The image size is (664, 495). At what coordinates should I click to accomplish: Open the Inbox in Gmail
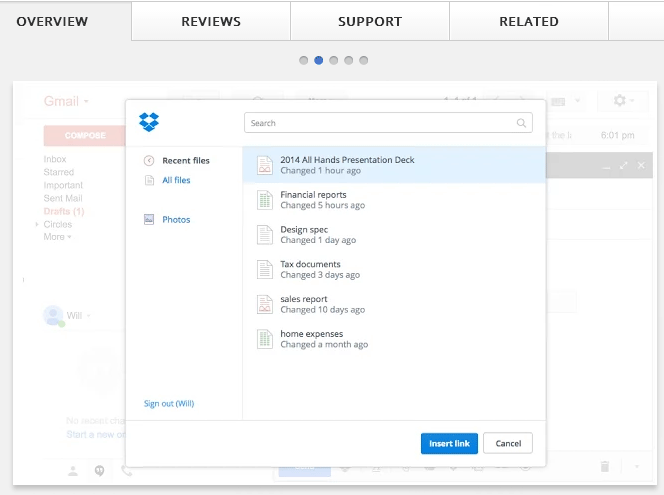[55, 159]
